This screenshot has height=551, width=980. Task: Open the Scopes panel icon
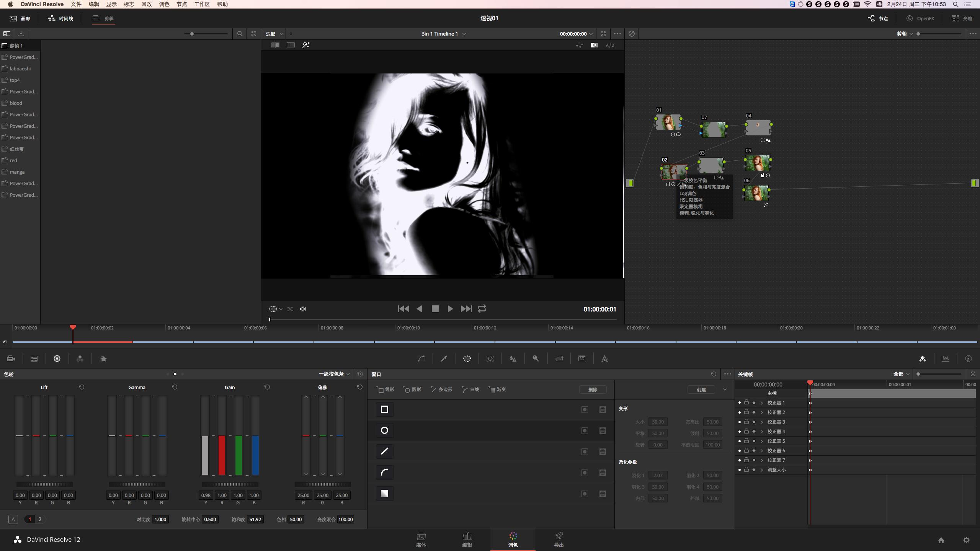tap(946, 359)
